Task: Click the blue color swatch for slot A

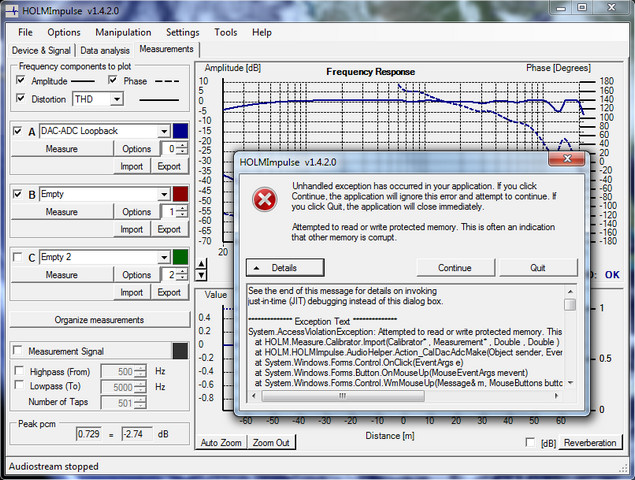Action: click(180, 131)
